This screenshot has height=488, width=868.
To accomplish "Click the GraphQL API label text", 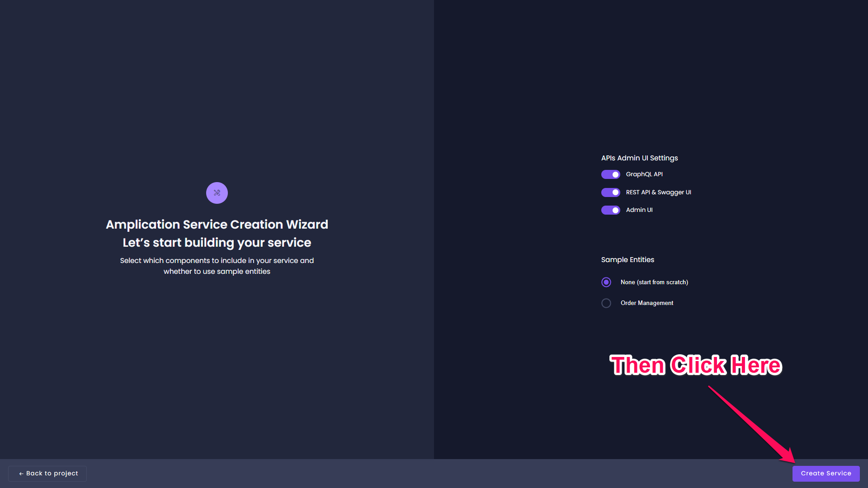I will point(644,174).
